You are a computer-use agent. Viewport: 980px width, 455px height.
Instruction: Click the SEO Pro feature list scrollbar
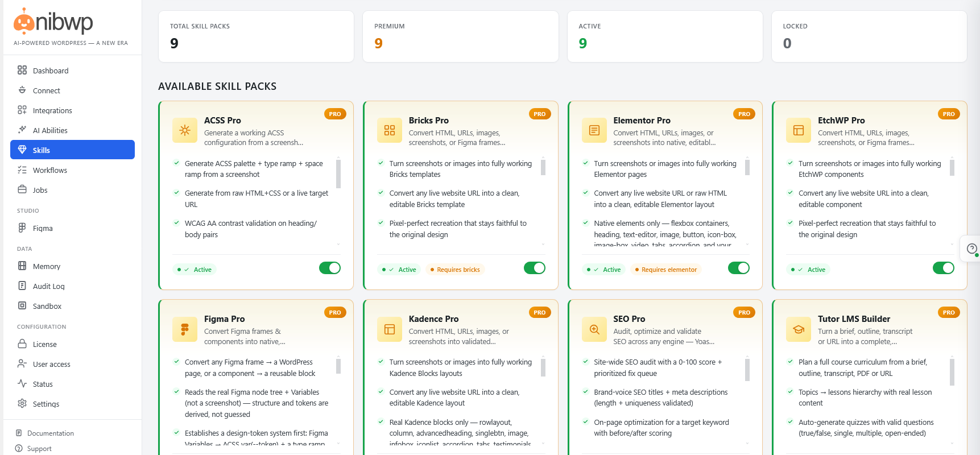click(747, 370)
